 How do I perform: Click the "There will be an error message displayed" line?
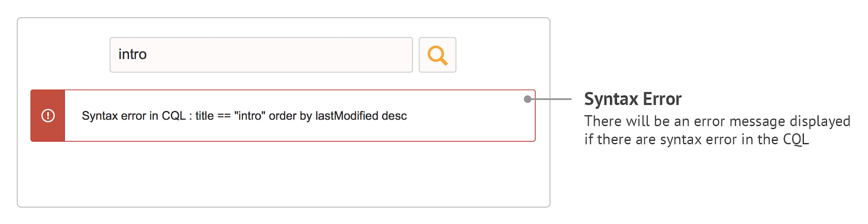[717, 121]
